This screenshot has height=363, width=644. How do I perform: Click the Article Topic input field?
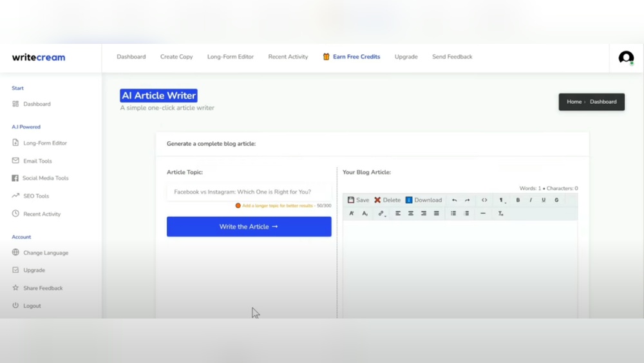tap(249, 192)
